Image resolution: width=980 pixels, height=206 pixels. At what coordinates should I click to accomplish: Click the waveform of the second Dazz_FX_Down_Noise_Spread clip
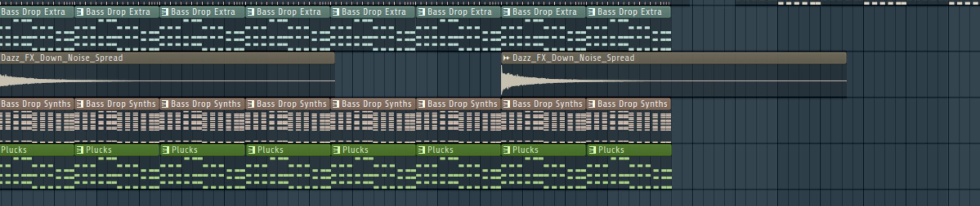coord(674,81)
